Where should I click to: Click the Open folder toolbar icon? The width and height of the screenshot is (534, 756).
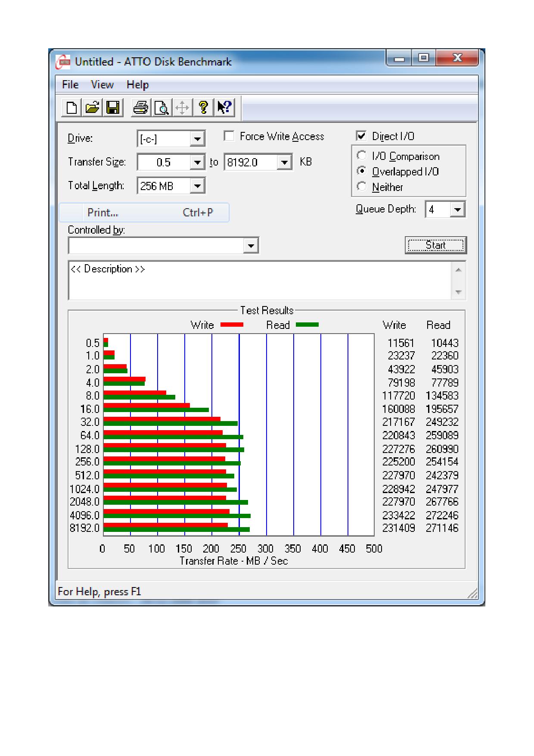[x=92, y=107]
